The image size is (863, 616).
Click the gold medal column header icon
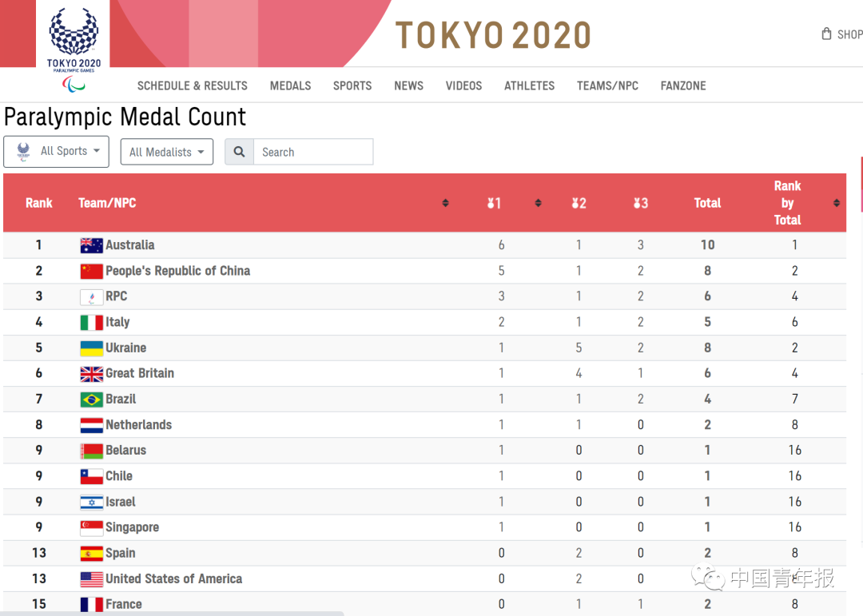[494, 203]
